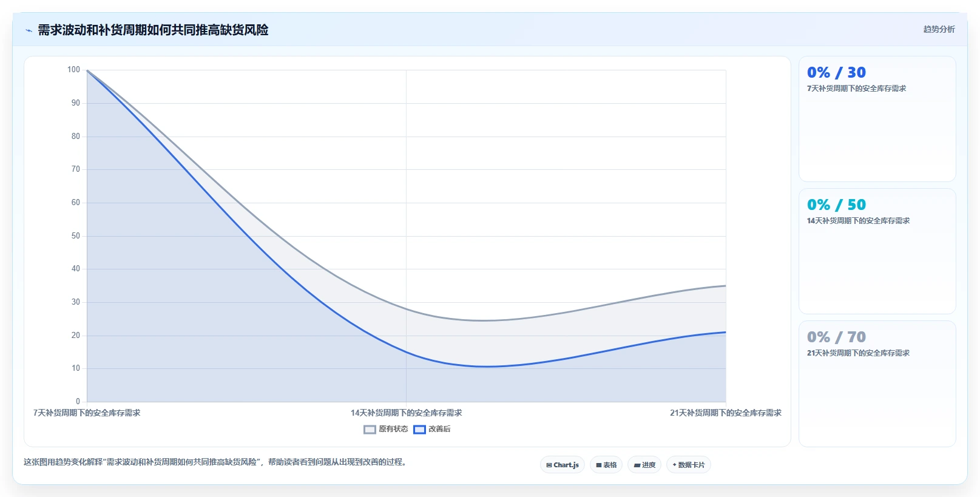The image size is (980, 497).
Task: Click the x-axis label 7天补货周期下的安全库存需求
Action: (87, 413)
